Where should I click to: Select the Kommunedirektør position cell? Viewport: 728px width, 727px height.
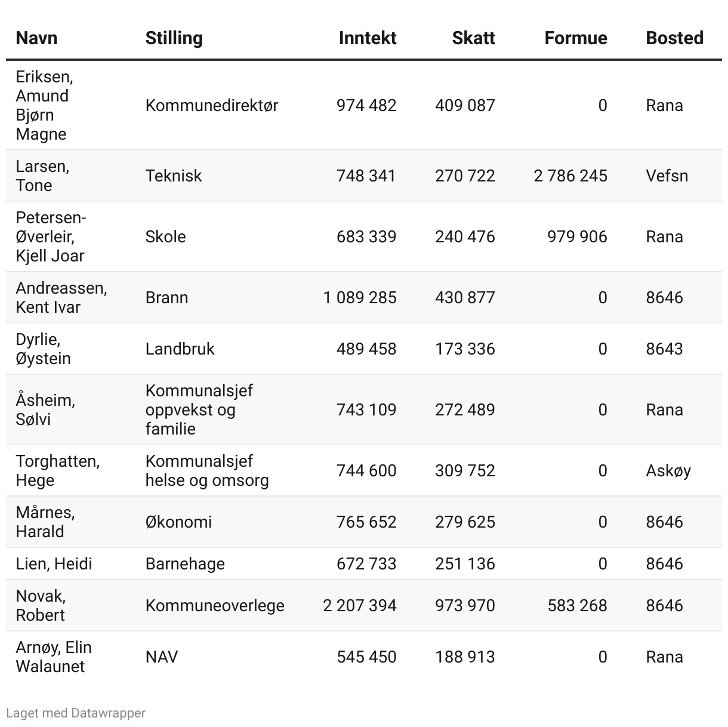212,106
